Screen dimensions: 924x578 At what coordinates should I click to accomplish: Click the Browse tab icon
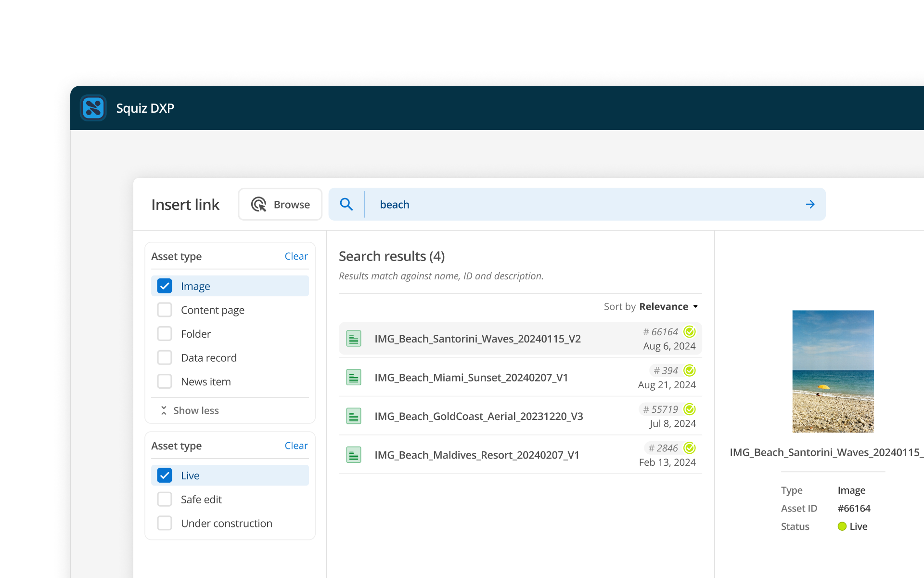(259, 204)
